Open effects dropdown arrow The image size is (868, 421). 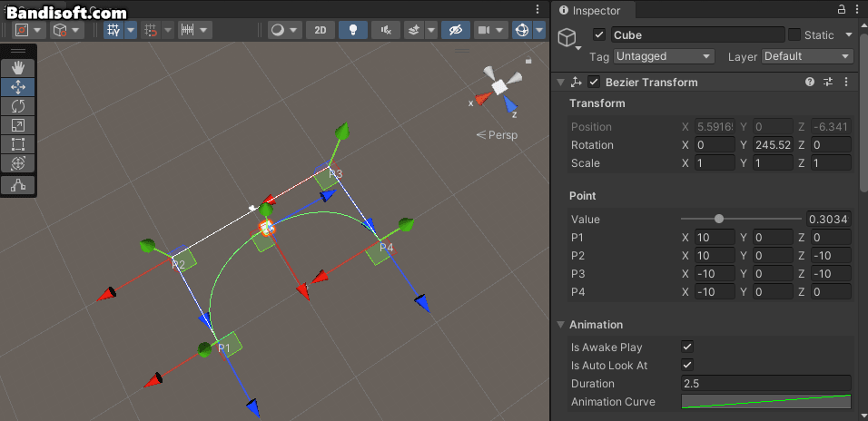pos(430,30)
